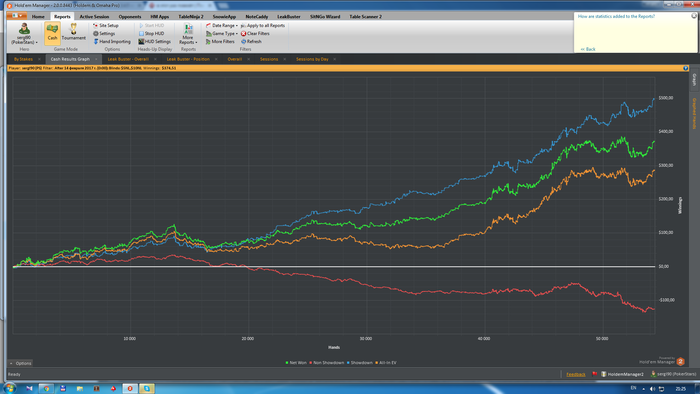Clear Filters with the red X icon
This screenshot has height=394, width=700.
coord(255,33)
